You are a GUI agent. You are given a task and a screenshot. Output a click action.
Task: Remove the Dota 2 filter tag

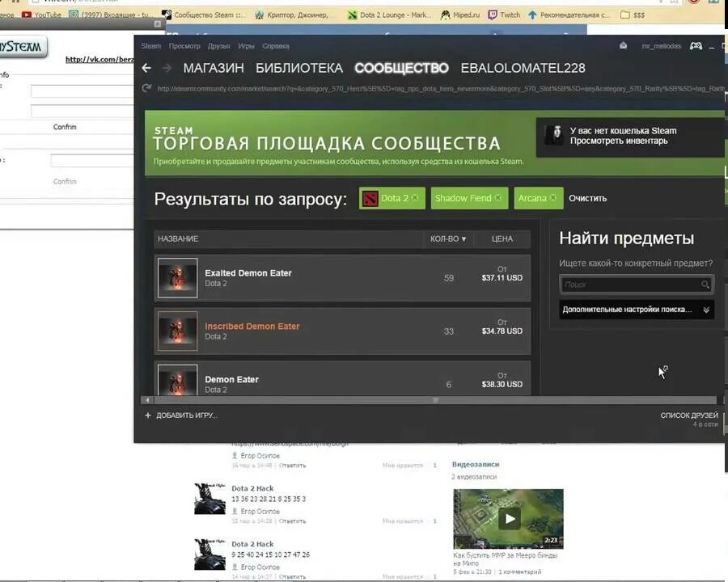click(x=415, y=198)
